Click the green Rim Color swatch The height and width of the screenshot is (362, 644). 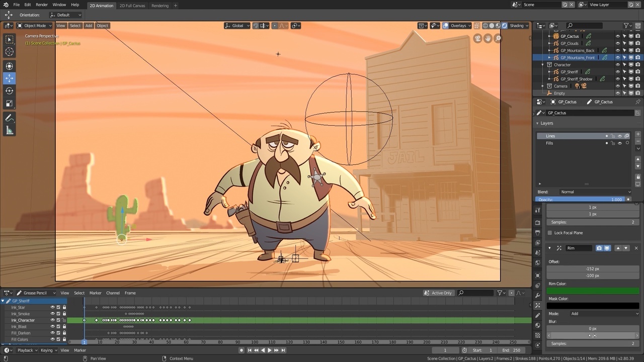point(594,291)
